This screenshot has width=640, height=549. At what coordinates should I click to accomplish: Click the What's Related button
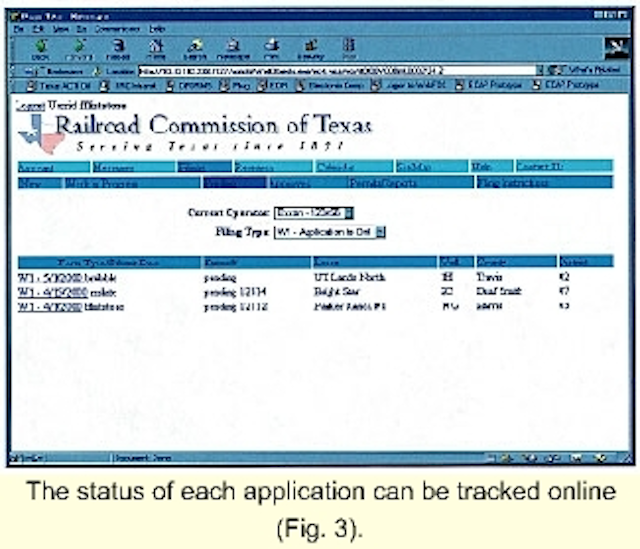584,70
